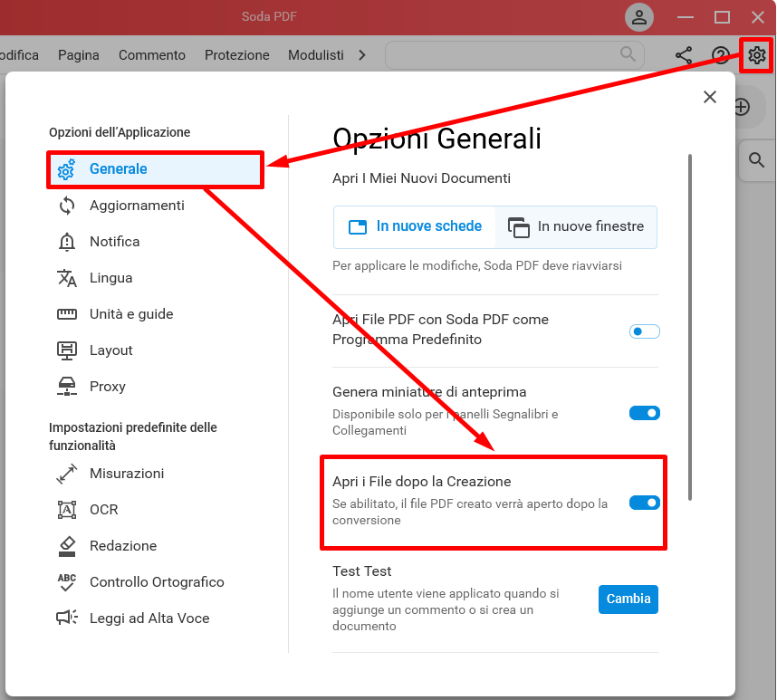Click the plus icon behind the dialog

click(x=743, y=107)
